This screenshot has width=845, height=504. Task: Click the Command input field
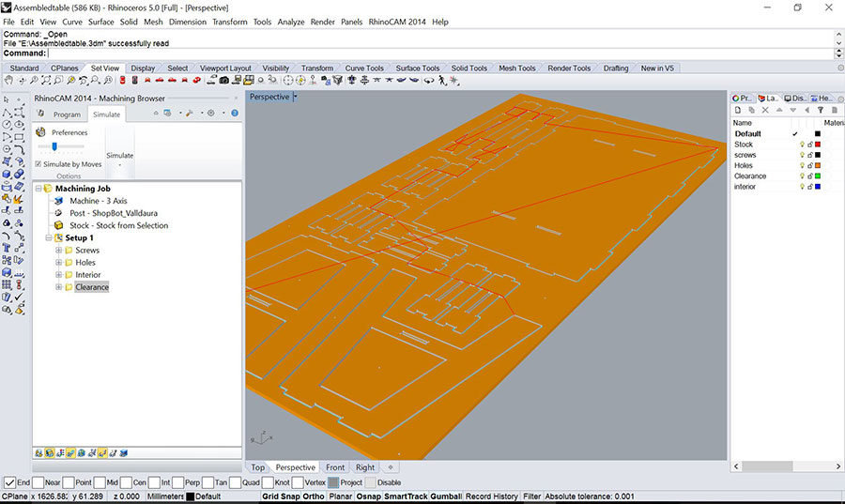pos(439,53)
